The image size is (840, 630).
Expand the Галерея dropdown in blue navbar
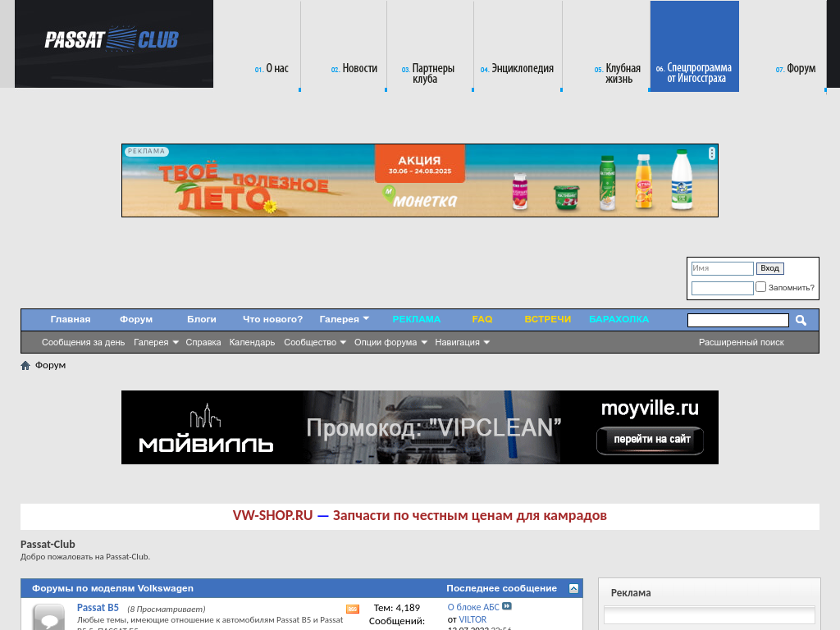(345, 319)
